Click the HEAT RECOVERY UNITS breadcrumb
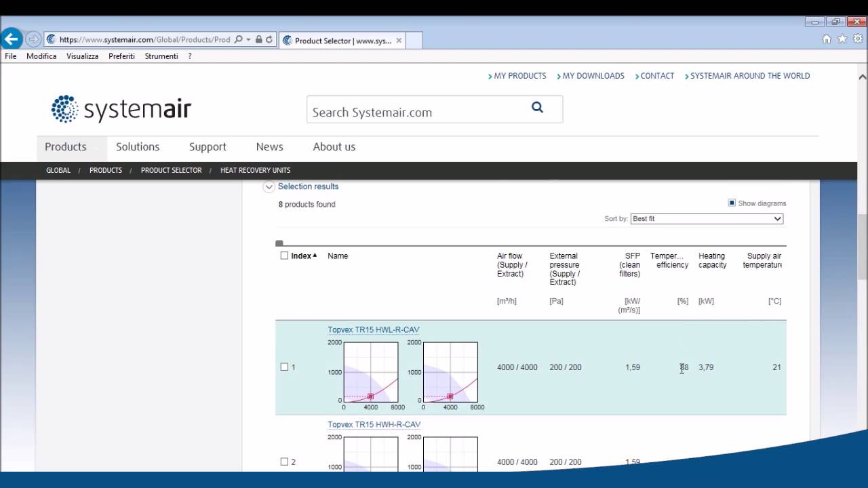This screenshot has width=868, height=488. 256,170
